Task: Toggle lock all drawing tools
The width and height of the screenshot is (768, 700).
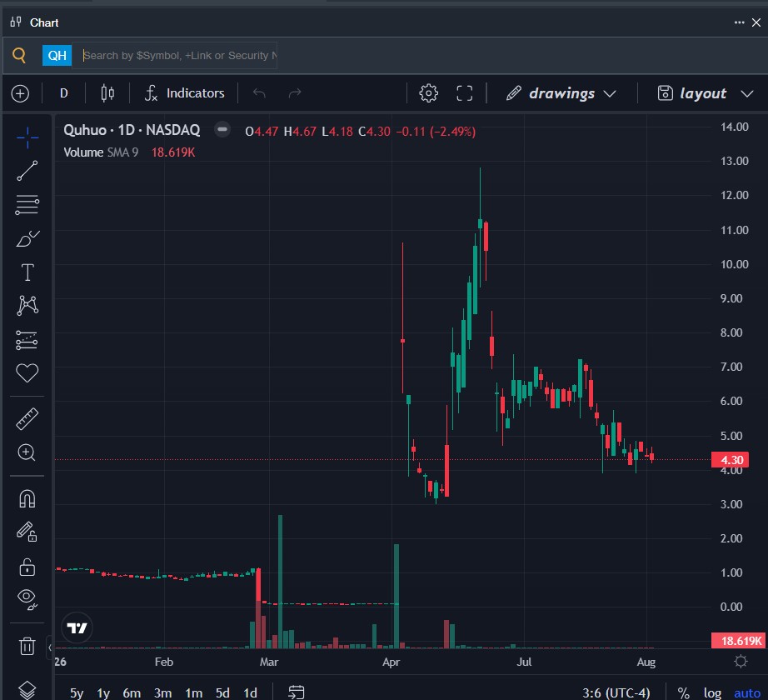Action: [27, 567]
